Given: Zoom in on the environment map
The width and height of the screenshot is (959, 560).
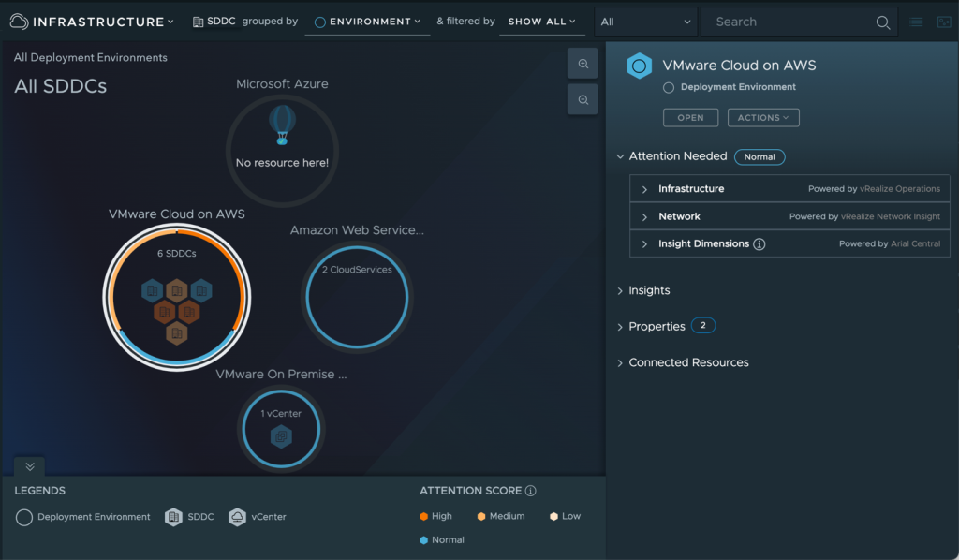Looking at the screenshot, I should click(x=583, y=64).
